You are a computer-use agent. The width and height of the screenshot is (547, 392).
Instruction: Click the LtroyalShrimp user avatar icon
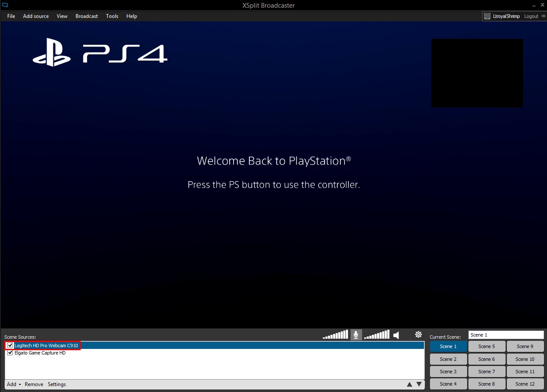point(487,16)
